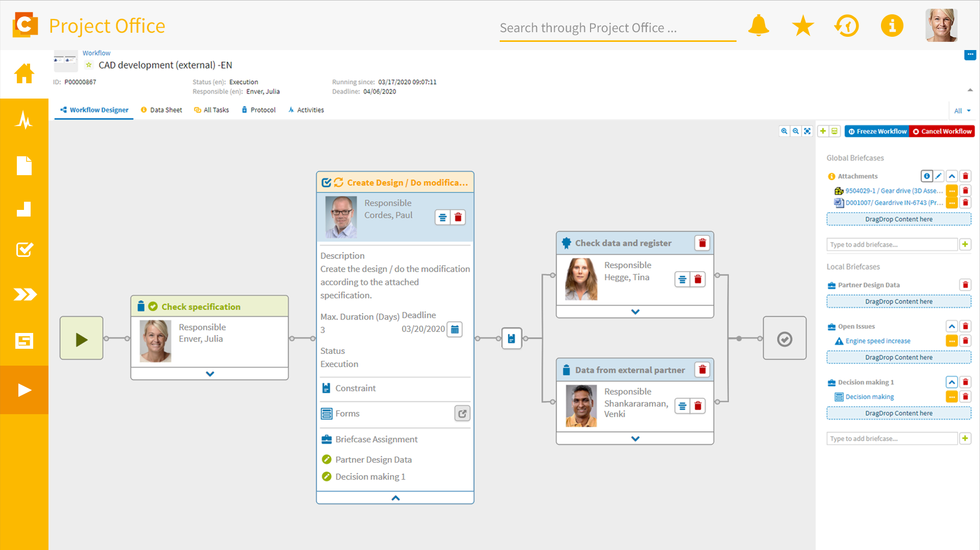980x550 pixels.
Task: Open more options for the Geardrive IN-6743 attachment
Action: [951, 202]
